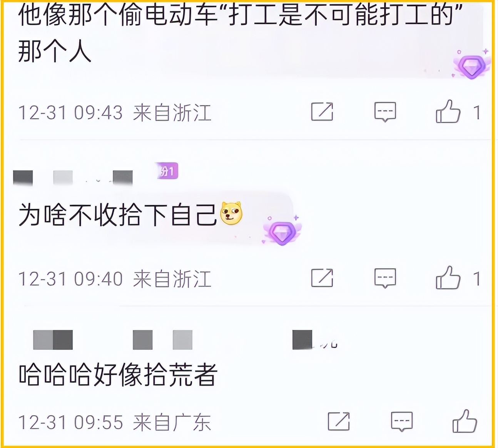Like the 为啥不收拾下自己 comment
This screenshot has width=498, height=448.
(448, 277)
